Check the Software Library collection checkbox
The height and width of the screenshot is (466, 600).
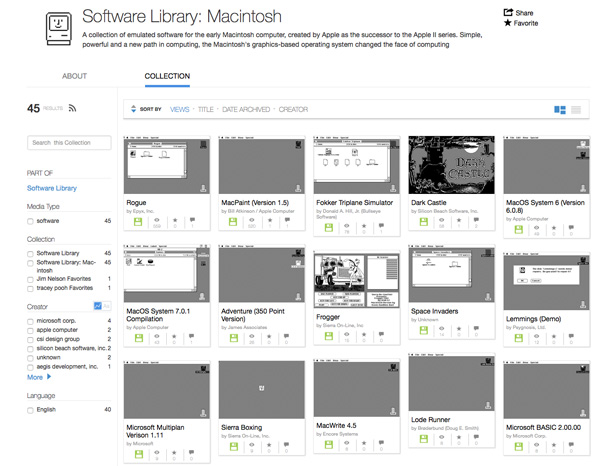coord(30,254)
